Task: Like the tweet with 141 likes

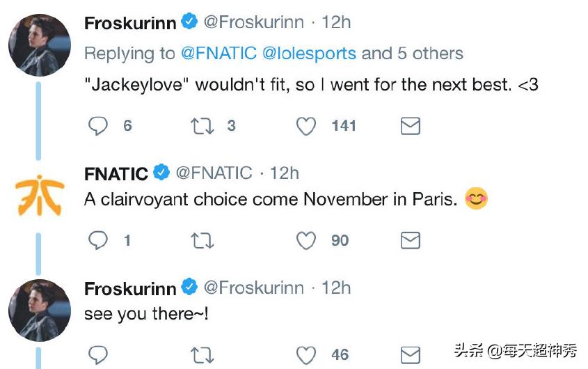Action: tap(306, 126)
